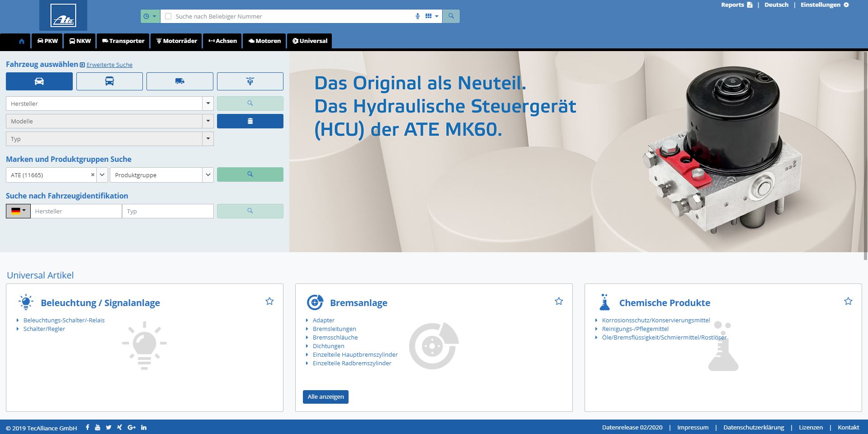Screen dimensions: 868x434
Task: Open Erweiterte Suche link
Action: click(x=109, y=65)
